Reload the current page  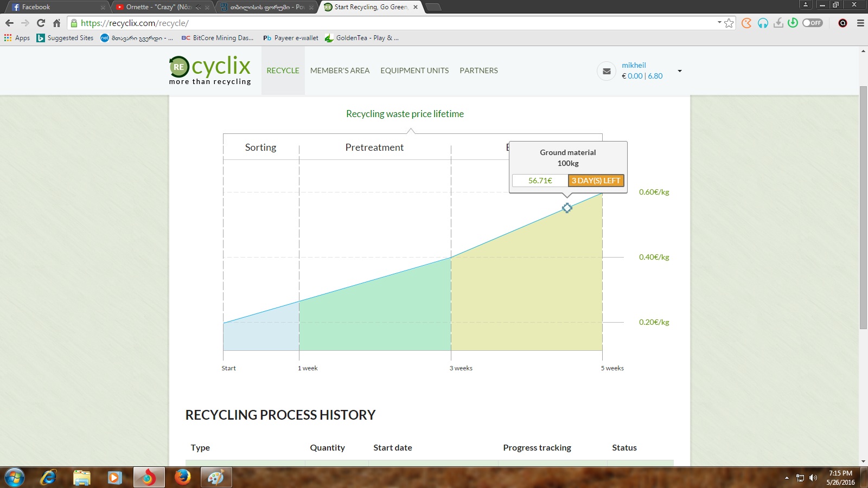tap(41, 23)
